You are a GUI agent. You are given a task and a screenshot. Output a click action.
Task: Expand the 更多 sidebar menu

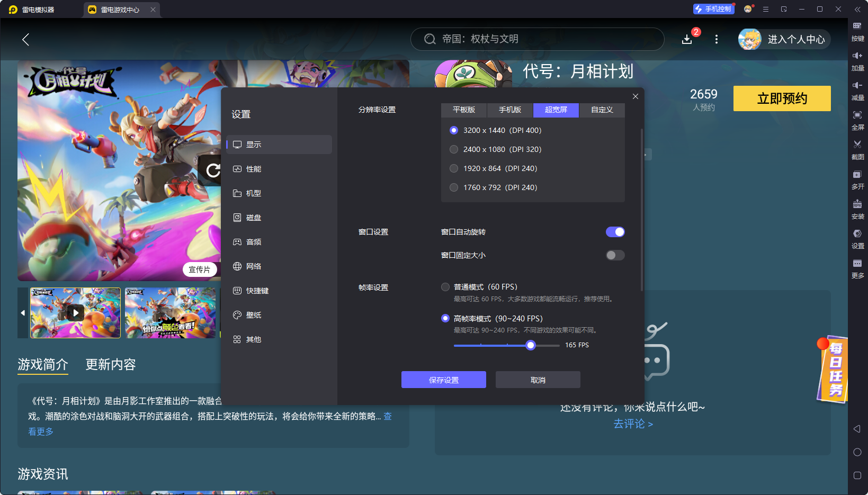(x=858, y=268)
